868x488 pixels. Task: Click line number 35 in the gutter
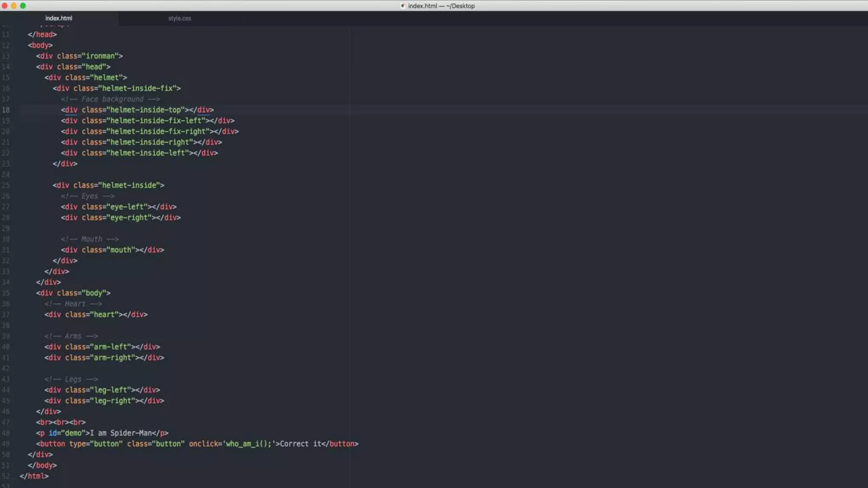tap(6, 293)
